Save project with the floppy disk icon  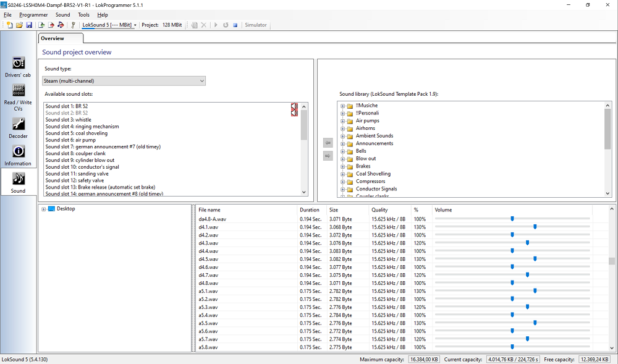(x=28, y=25)
